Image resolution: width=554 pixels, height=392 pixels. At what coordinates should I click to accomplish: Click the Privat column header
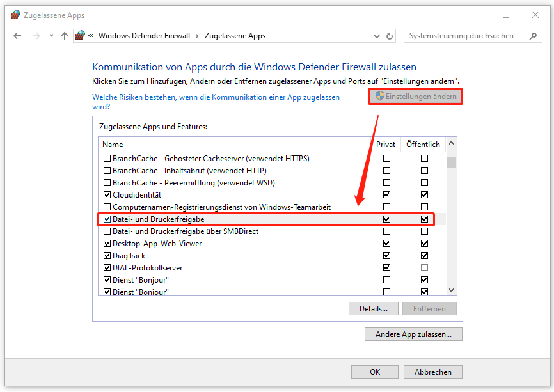pos(386,145)
